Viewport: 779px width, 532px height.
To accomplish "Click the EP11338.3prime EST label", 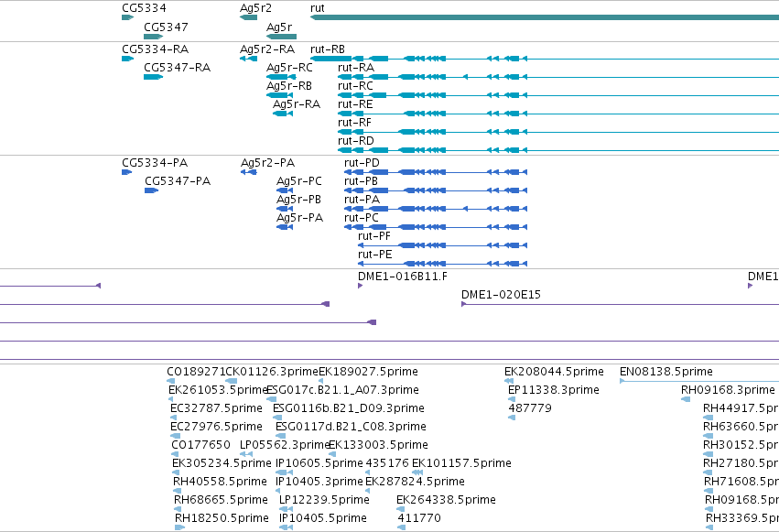I will point(554,390).
